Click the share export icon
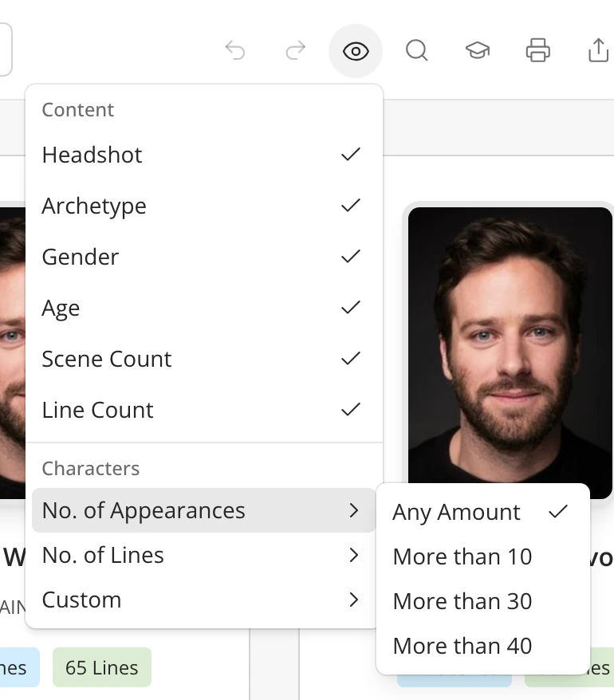The image size is (614, 700). 598,50
